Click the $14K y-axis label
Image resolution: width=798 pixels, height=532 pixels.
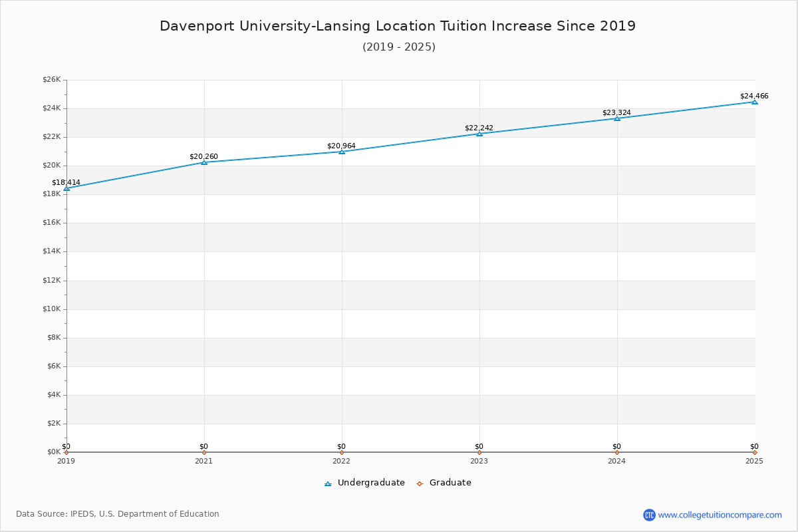click(52, 251)
